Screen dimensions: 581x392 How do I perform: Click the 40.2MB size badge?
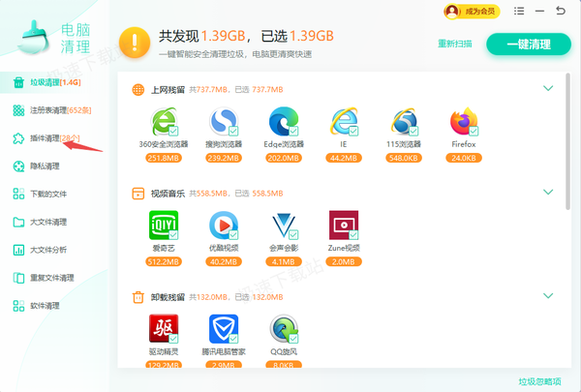pyautogui.click(x=224, y=262)
